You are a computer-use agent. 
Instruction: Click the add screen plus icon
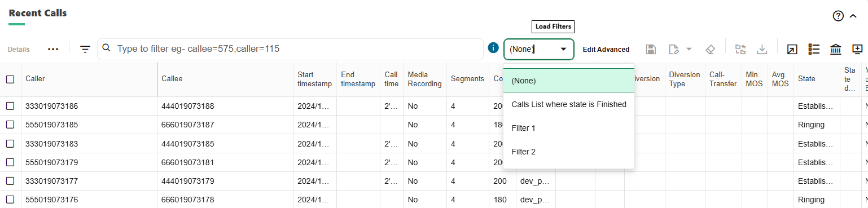857,49
